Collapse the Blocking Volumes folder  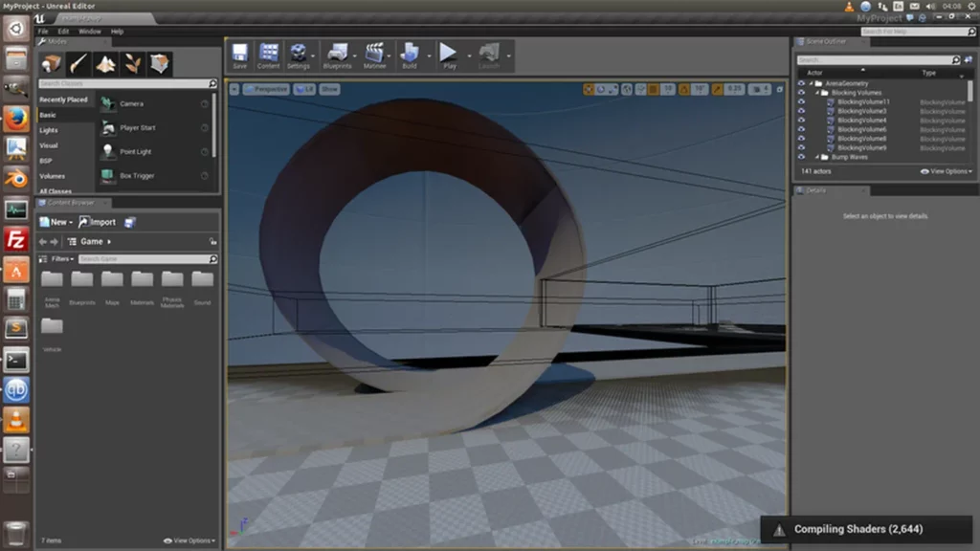[x=816, y=93]
